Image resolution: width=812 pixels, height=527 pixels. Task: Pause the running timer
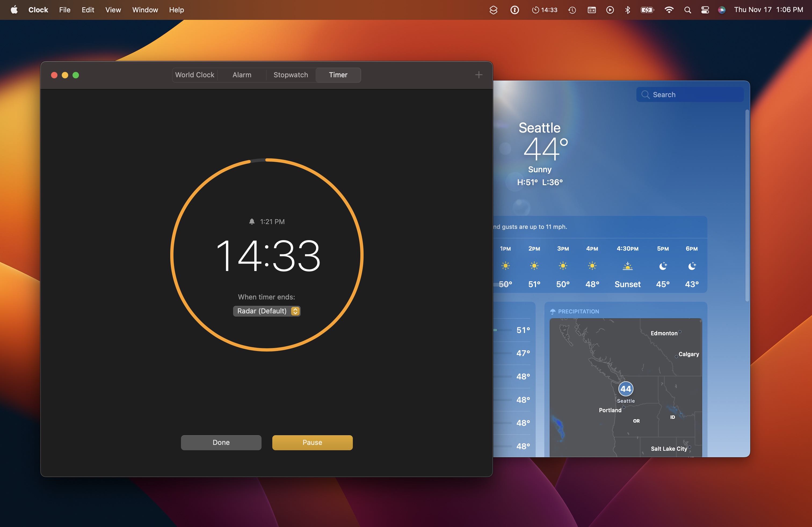312,442
